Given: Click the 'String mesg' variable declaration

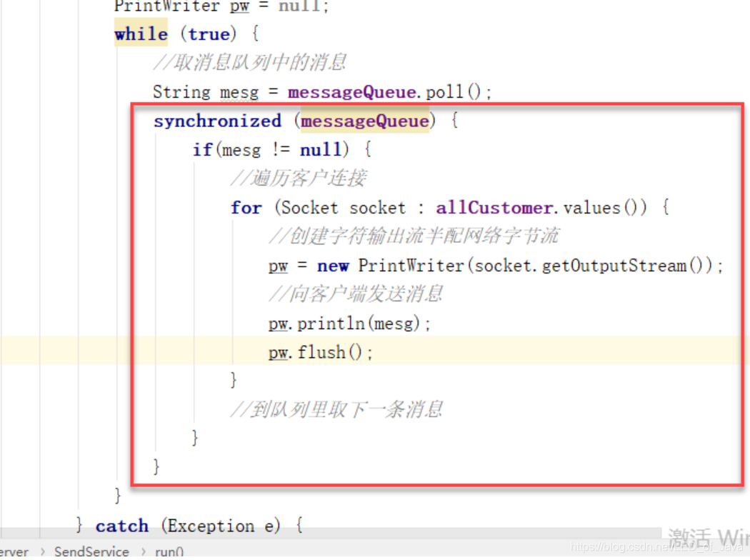Looking at the screenshot, I should [x=206, y=92].
